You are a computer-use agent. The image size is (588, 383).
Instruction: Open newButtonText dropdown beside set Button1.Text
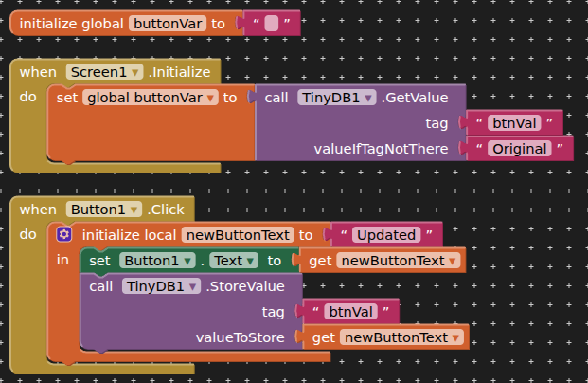[x=454, y=261]
